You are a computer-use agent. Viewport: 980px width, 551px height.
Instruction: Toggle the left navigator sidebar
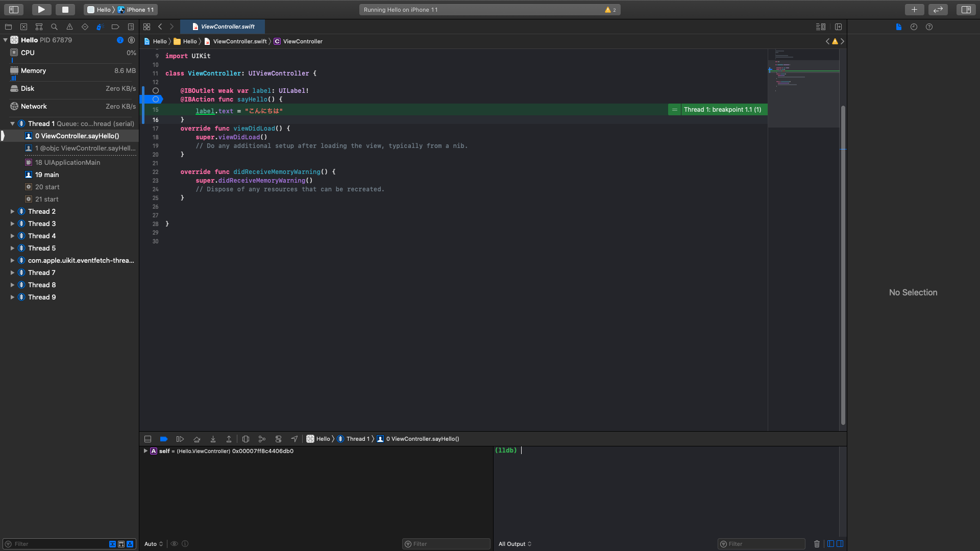pyautogui.click(x=14, y=9)
